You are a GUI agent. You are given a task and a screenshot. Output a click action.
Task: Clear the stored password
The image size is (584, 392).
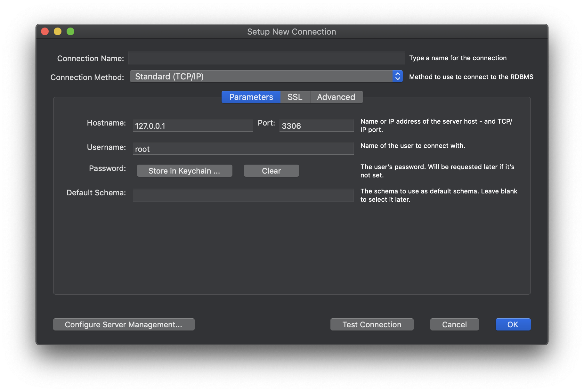pyautogui.click(x=271, y=171)
